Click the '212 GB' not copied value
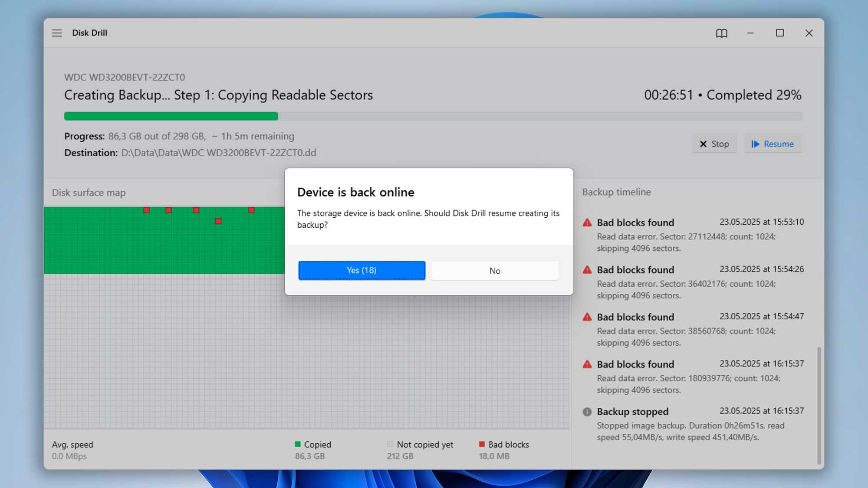This screenshot has height=488, width=868. tap(400, 456)
